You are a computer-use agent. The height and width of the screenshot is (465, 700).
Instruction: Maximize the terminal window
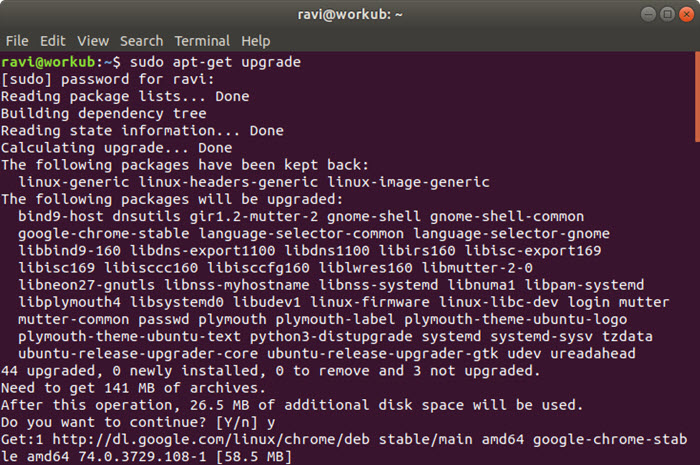tap(667, 14)
